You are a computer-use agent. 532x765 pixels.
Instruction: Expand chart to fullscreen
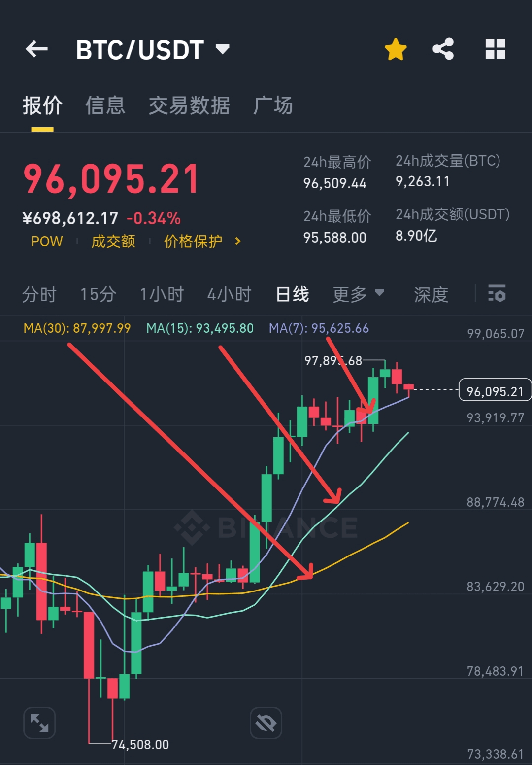click(x=39, y=723)
